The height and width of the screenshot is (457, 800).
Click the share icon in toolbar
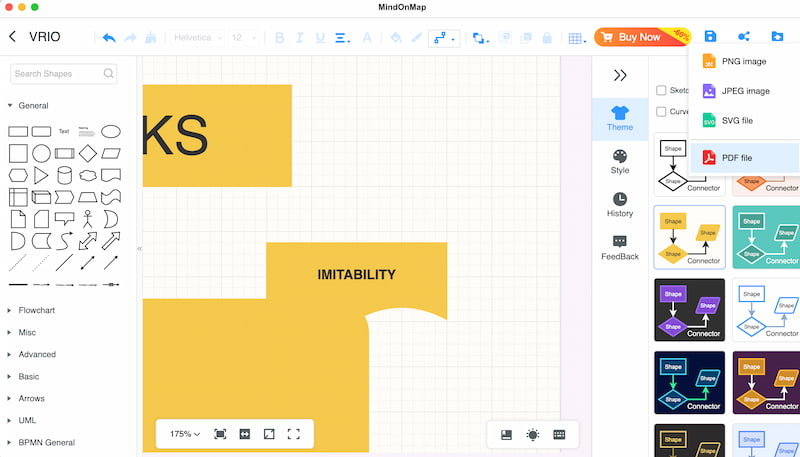[744, 37]
